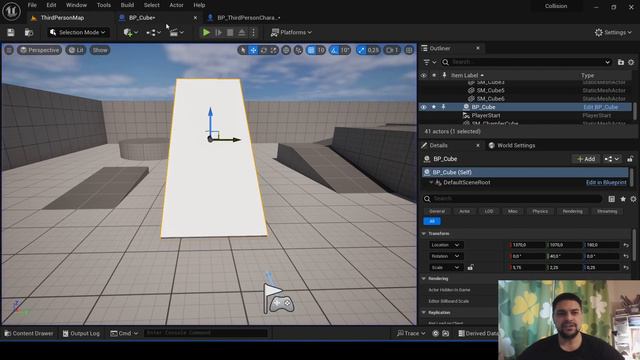Open the Actor menu
The width and height of the screenshot is (640, 360).
tap(176, 5)
